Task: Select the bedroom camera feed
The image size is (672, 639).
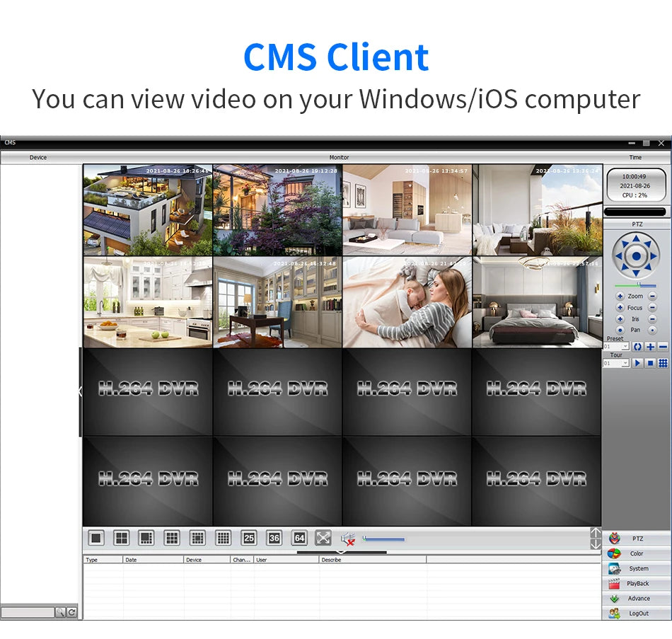Action: tap(538, 302)
